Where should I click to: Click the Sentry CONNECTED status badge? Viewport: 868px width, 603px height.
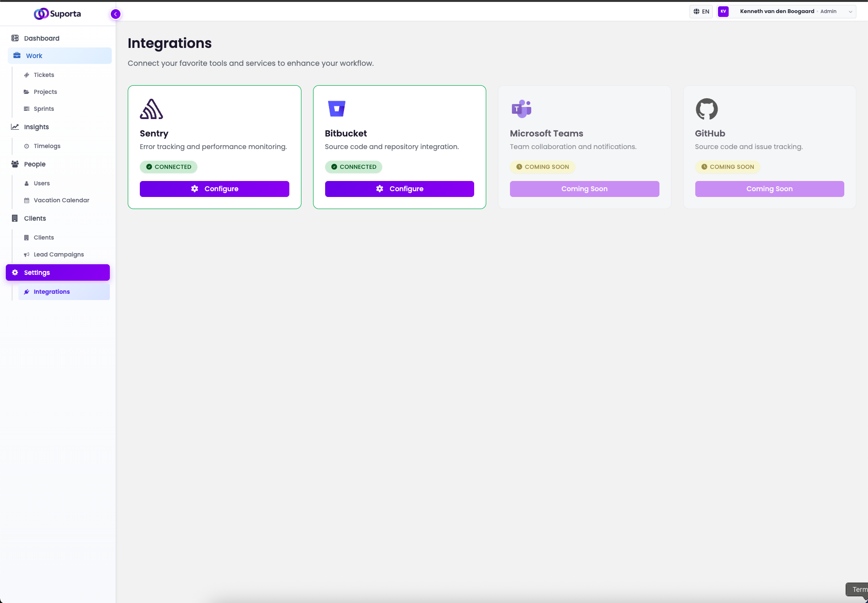click(168, 167)
